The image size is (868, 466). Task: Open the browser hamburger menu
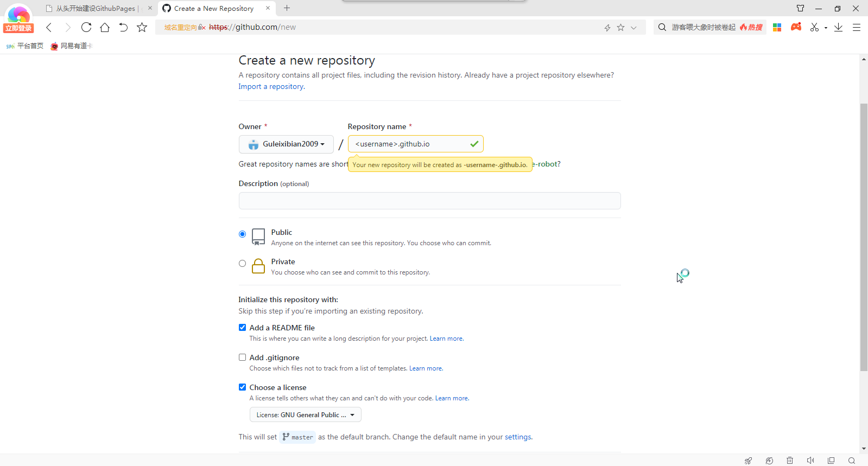click(857, 27)
